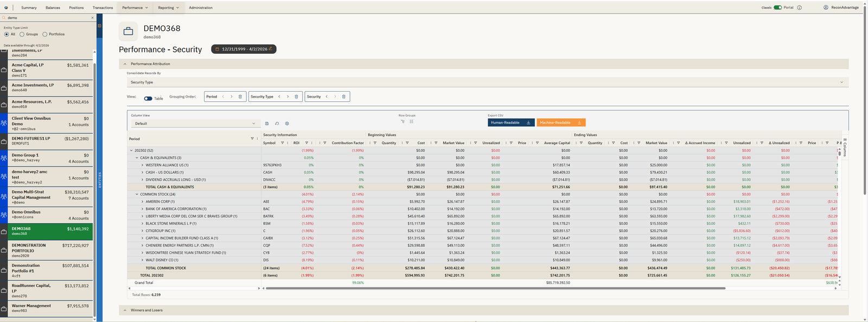This screenshot has height=322, width=868.
Task: Click the entities panel icon on blue strip
Action: pos(99,26)
